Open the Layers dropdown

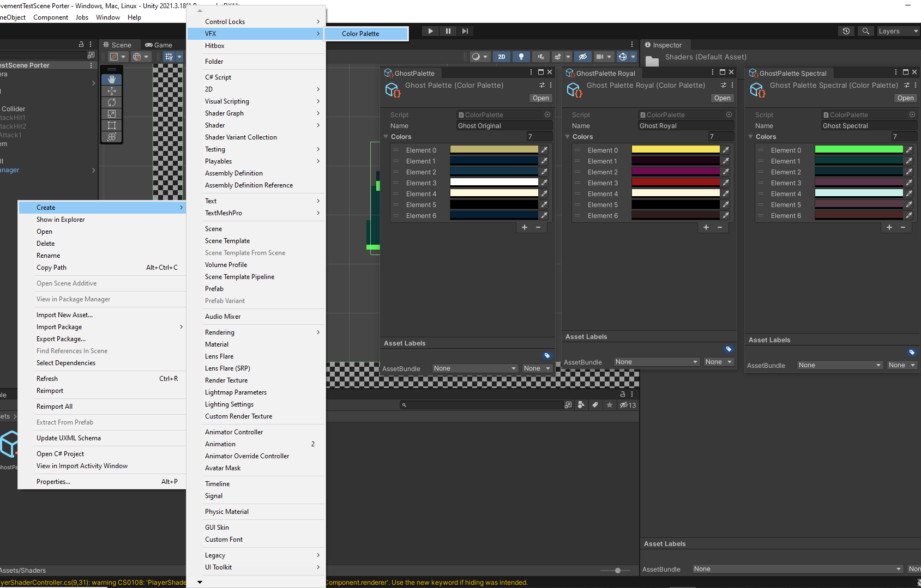click(897, 31)
